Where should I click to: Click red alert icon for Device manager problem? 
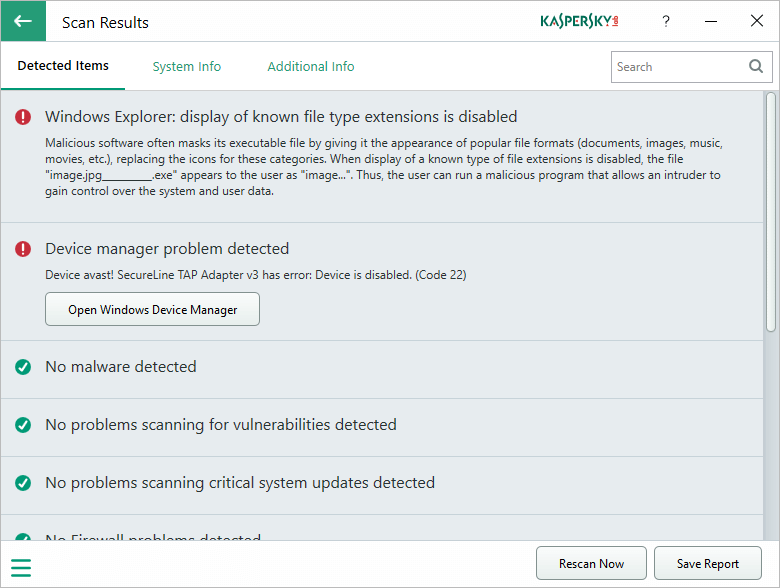point(23,249)
